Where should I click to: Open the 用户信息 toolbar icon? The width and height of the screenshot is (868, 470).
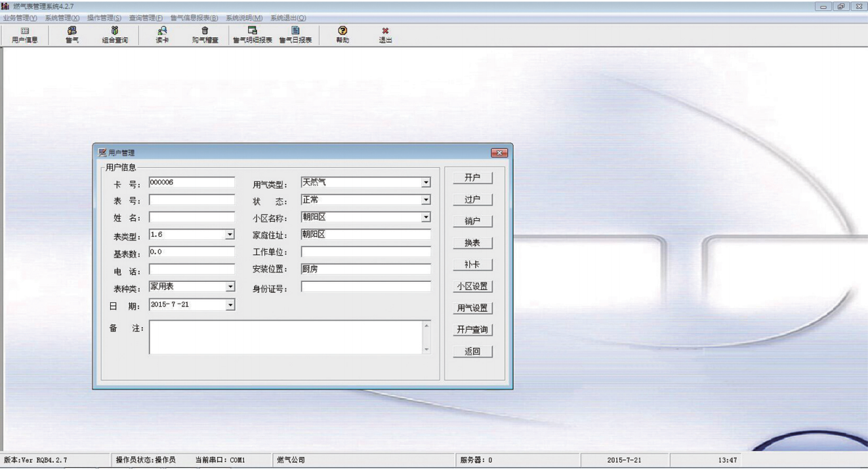coord(25,34)
